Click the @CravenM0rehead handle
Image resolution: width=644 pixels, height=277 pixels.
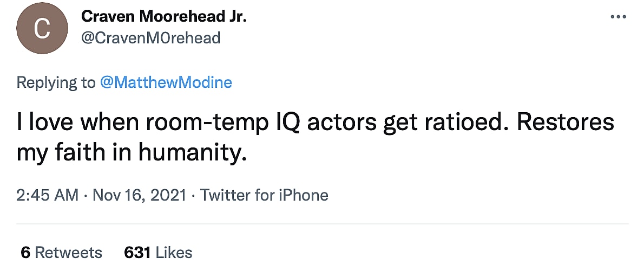point(150,38)
